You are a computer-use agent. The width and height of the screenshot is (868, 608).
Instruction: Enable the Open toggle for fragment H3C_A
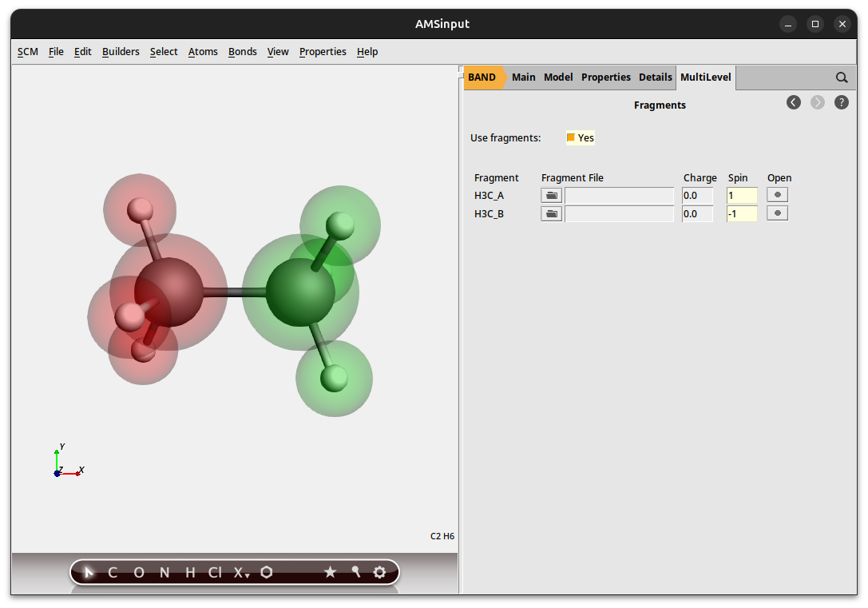[x=777, y=194]
